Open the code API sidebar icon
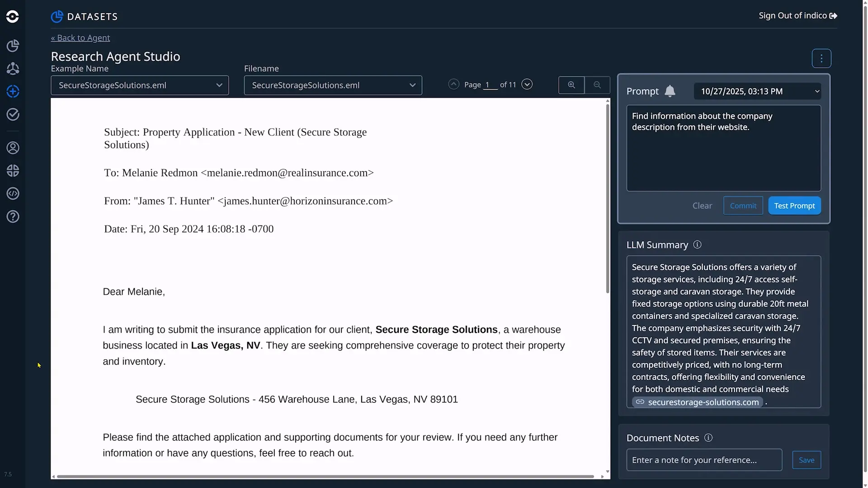The height and width of the screenshot is (488, 868). tap(13, 194)
